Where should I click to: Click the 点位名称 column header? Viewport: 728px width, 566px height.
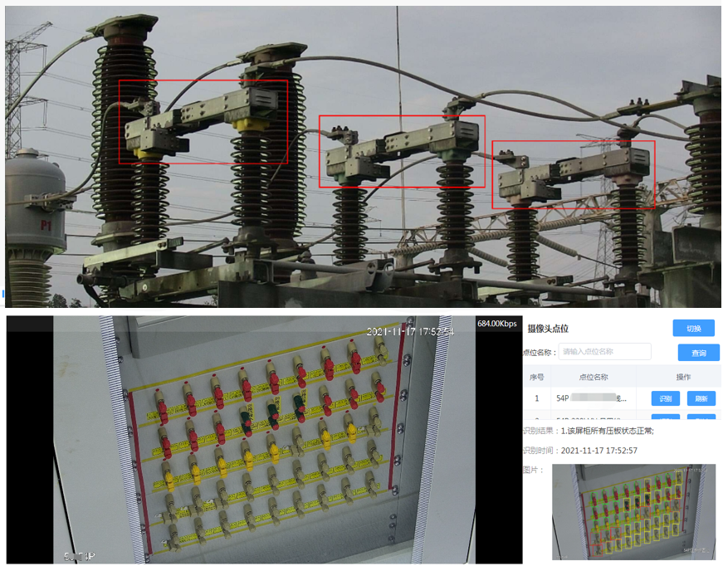click(x=593, y=377)
